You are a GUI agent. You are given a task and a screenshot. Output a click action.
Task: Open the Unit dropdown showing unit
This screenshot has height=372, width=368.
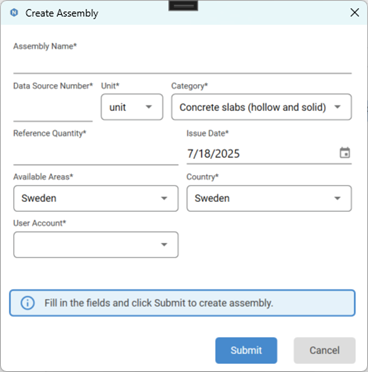[x=132, y=107]
